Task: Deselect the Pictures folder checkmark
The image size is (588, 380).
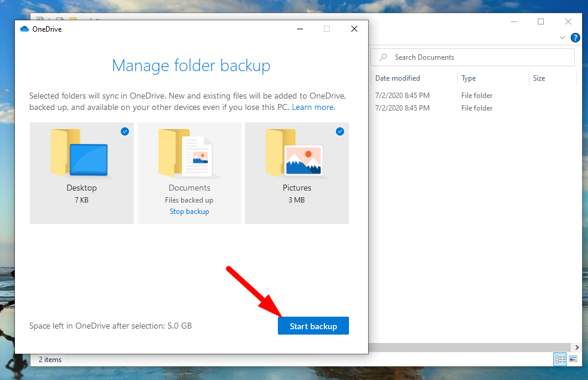Action: 340,131
